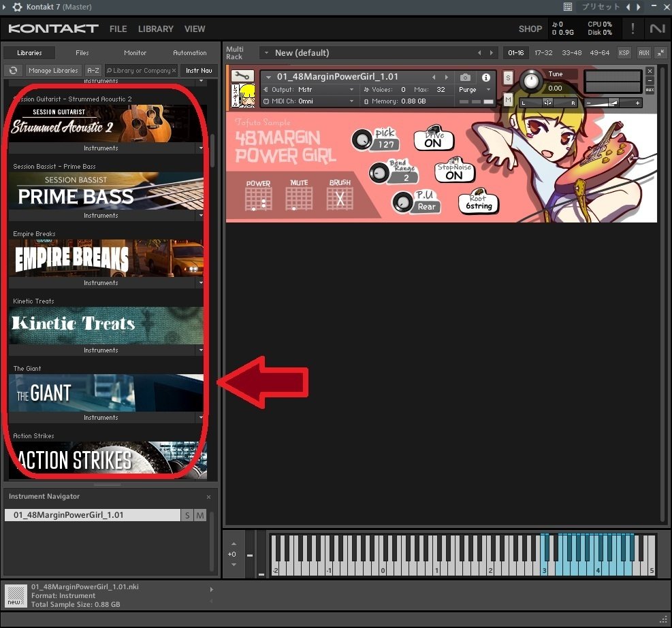Remove the 48MarginPowerGirl instrument with X
Viewport: 672px width, 628px height.
[650, 71]
